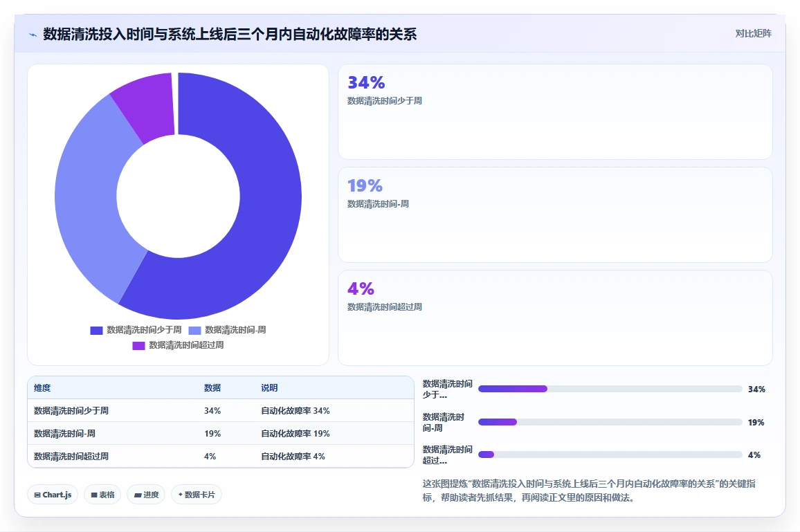800x532 pixels.
Task: Toggle legend item 数据清洗时间少于周
Action: click(x=136, y=330)
